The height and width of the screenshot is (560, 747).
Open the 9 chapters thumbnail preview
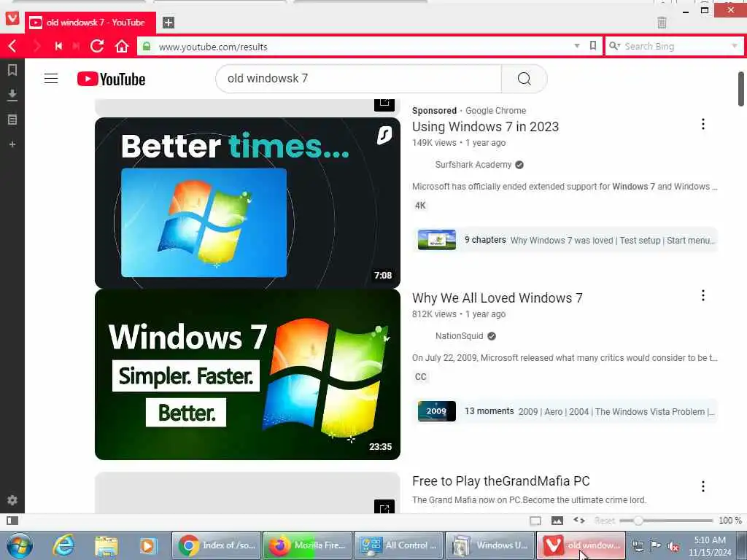(436, 240)
